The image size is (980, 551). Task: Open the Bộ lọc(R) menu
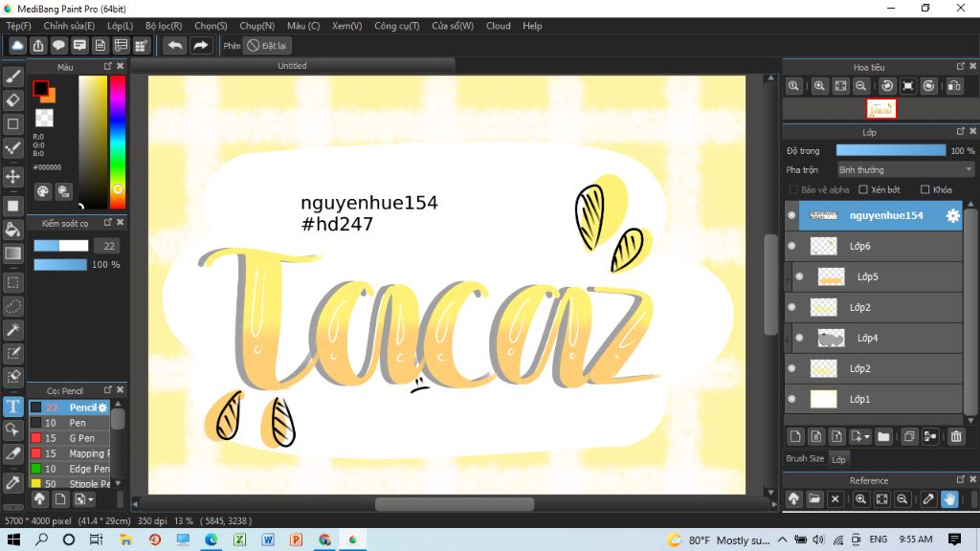pyautogui.click(x=164, y=26)
